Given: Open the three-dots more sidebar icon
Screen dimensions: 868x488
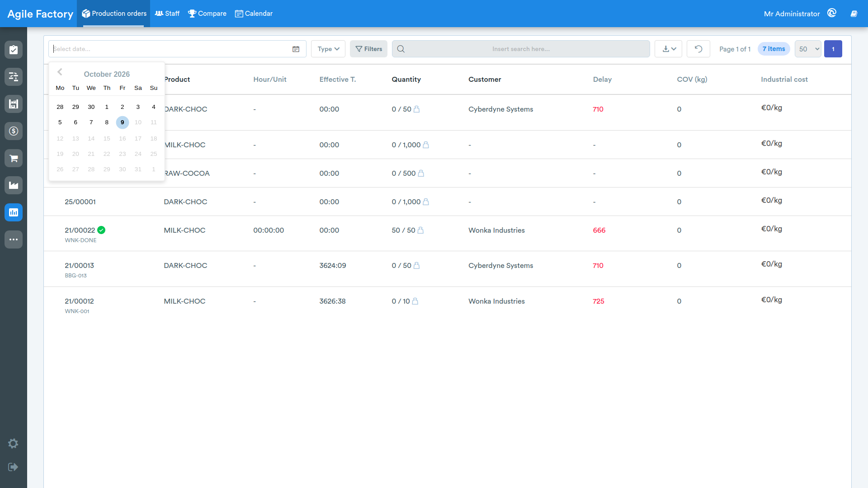Looking at the screenshot, I should point(14,239).
